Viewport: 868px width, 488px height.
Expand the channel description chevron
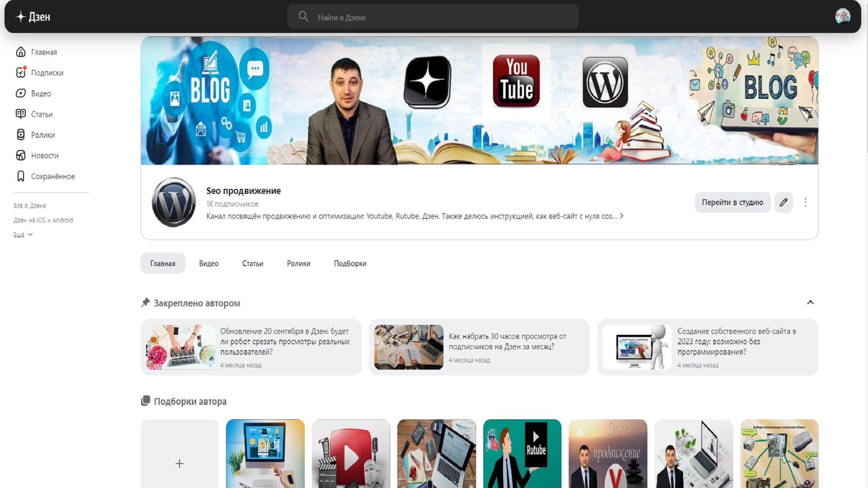click(622, 216)
